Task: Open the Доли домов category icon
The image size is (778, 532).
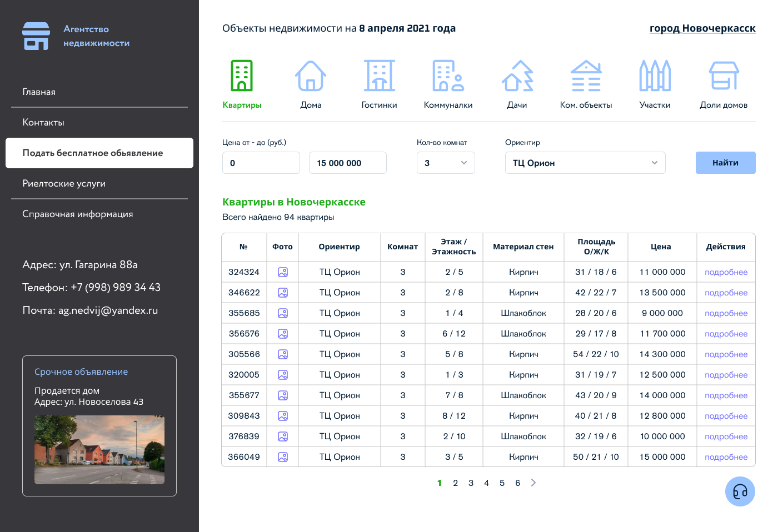Action: coord(724,76)
